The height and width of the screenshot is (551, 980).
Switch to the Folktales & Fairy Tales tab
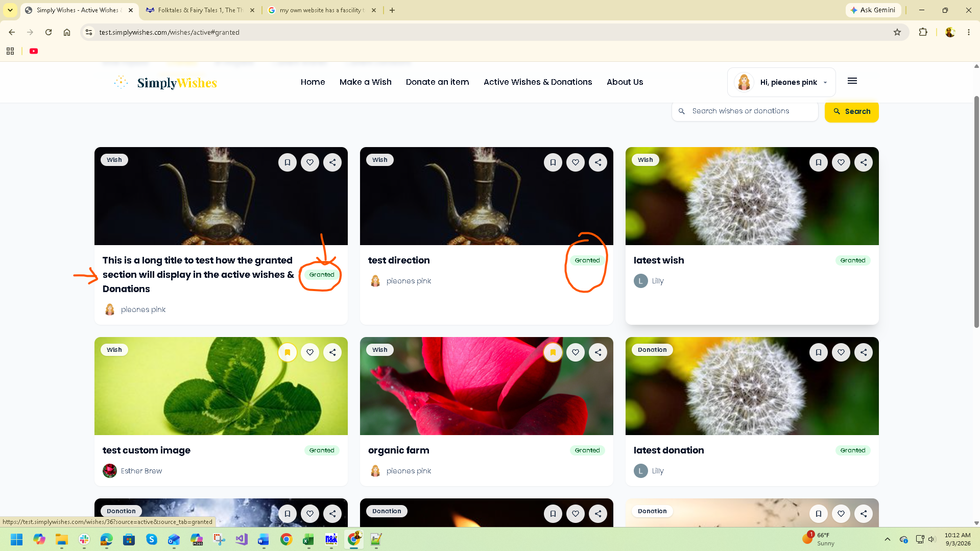(x=200, y=10)
